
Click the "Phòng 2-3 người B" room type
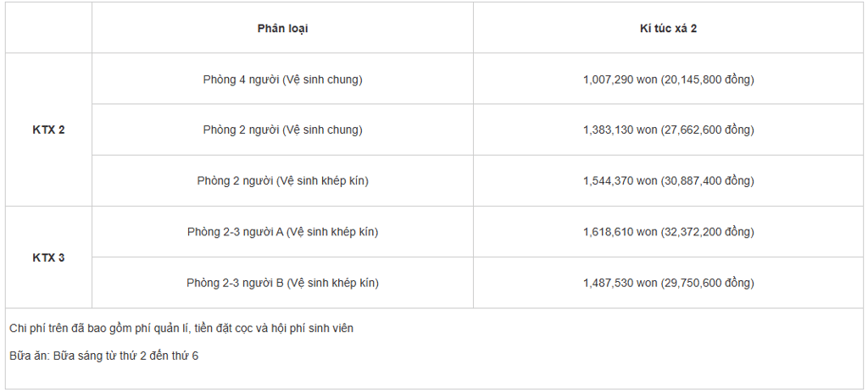tap(282, 283)
